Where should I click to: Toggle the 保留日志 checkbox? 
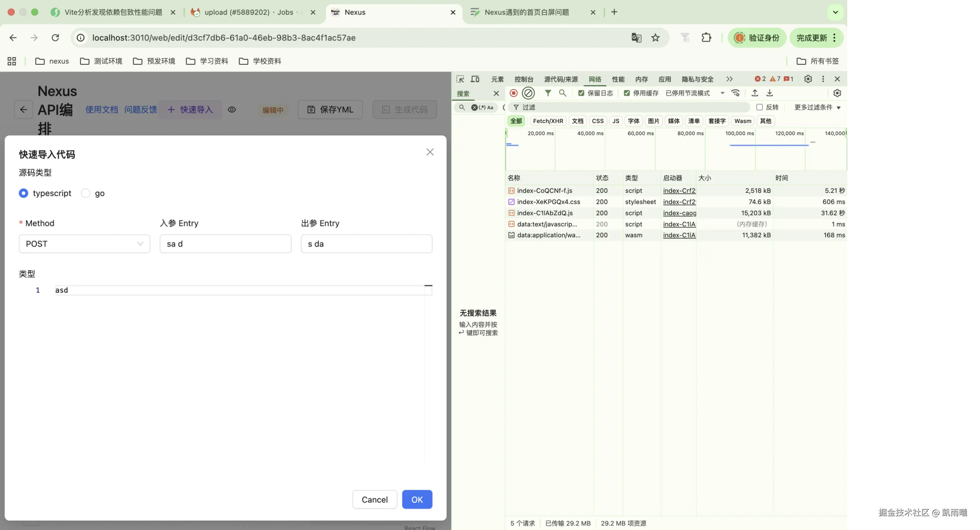[581, 93]
